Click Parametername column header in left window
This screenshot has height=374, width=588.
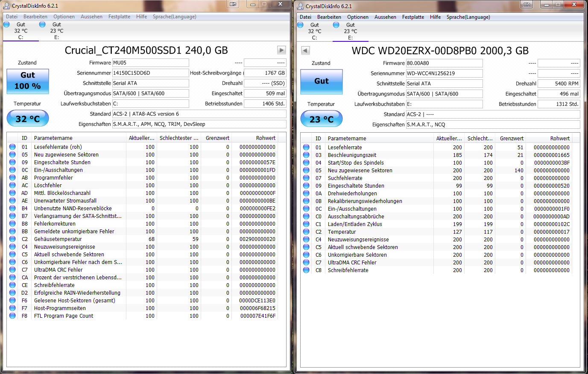[79, 138]
